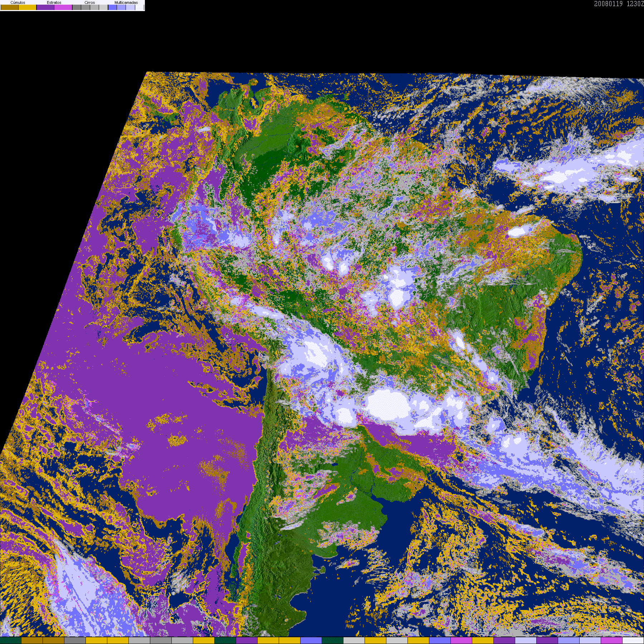Click the magenta Estratos legend swatch
This screenshot has height=644, width=644.
pyautogui.click(x=63, y=7)
